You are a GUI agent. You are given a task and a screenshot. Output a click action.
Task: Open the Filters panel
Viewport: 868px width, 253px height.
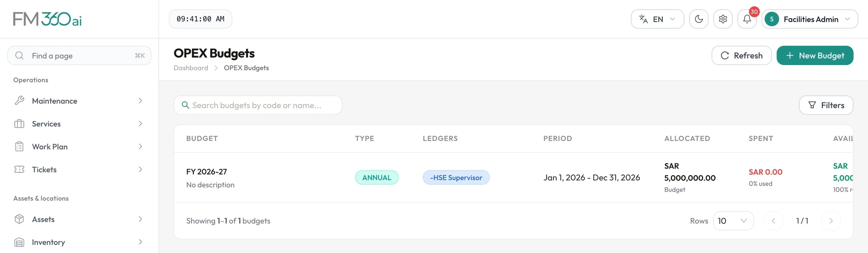[x=826, y=105]
